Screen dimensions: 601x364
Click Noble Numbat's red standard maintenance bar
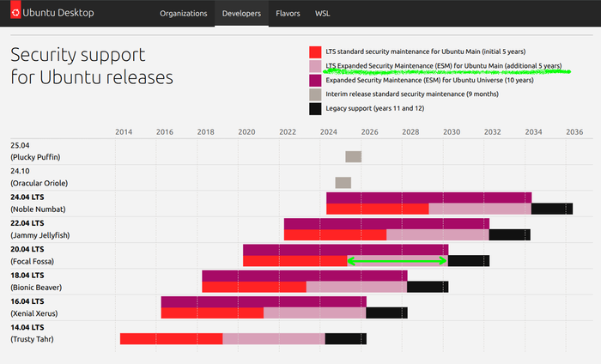tap(378, 209)
